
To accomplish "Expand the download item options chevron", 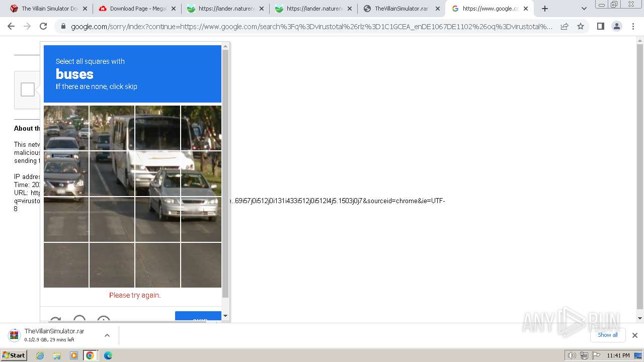I will tap(107, 335).
